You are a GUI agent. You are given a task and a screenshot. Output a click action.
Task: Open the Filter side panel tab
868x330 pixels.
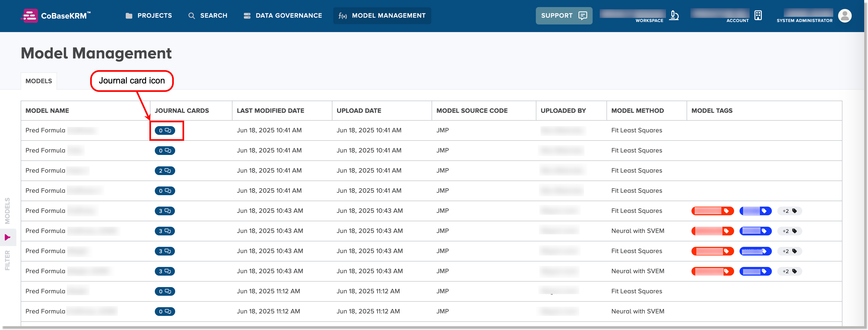click(x=7, y=260)
